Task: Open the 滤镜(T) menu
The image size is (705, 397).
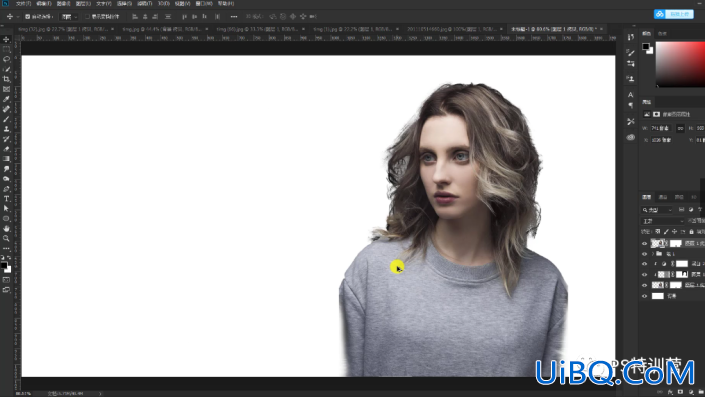Action: coord(144,4)
